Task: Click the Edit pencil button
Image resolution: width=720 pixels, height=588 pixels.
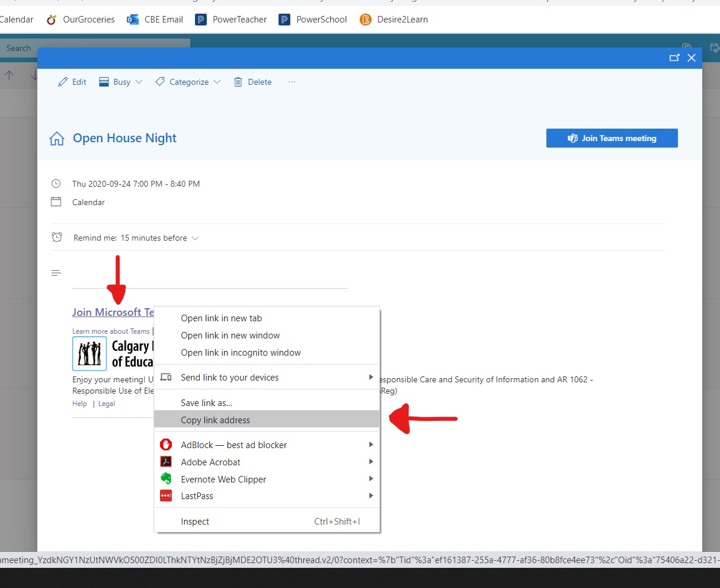Action: [x=72, y=82]
